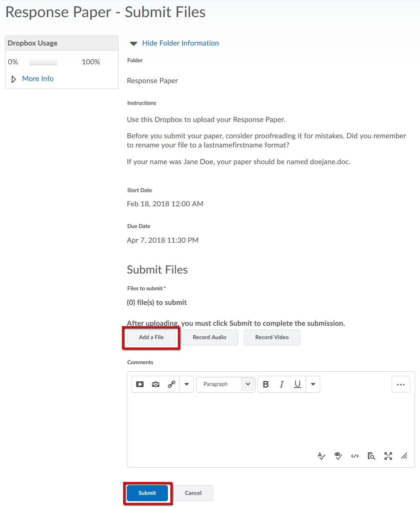
Task: Switch editor to fullscreen mode
Action: coord(388,456)
